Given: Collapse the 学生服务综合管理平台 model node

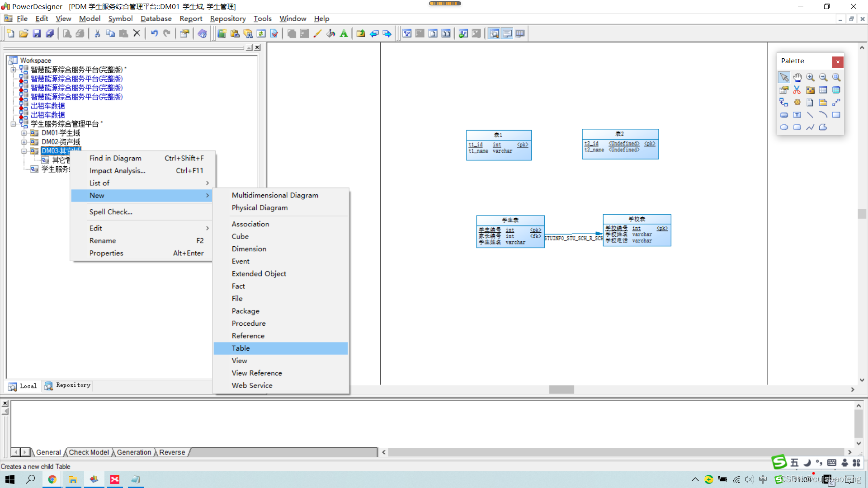Looking at the screenshot, I should (13, 124).
